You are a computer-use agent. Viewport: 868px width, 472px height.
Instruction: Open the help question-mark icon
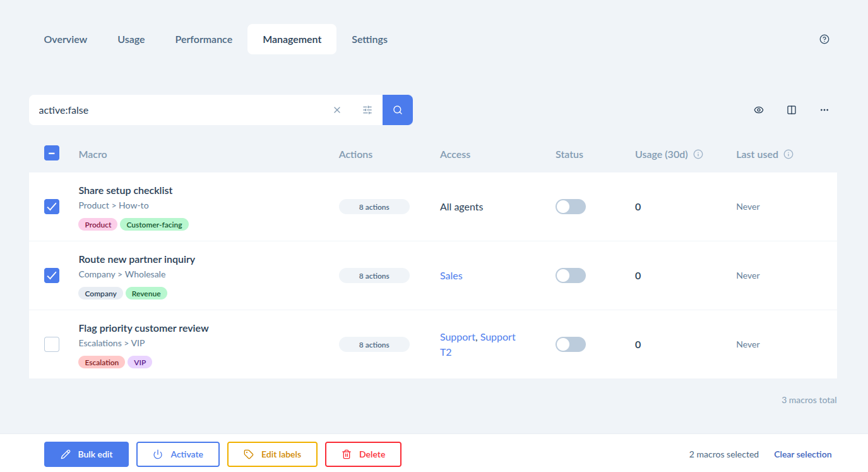click(824, 39)
